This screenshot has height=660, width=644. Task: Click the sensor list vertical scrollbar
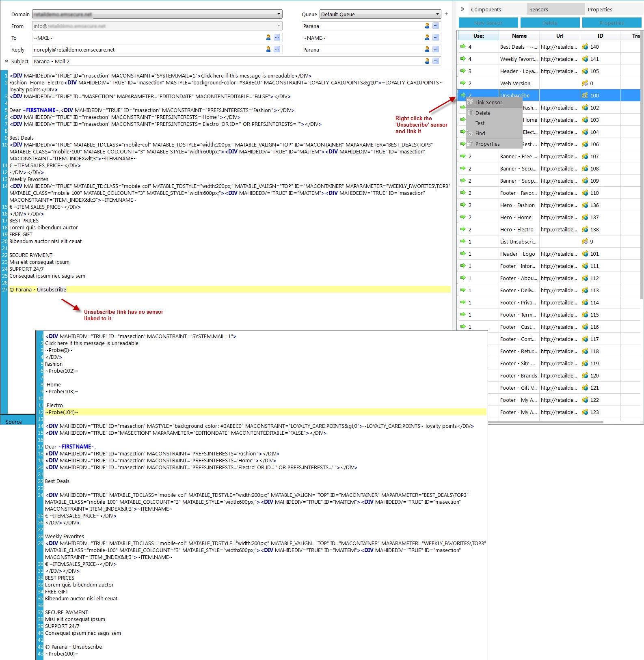[x=642, y=162]
